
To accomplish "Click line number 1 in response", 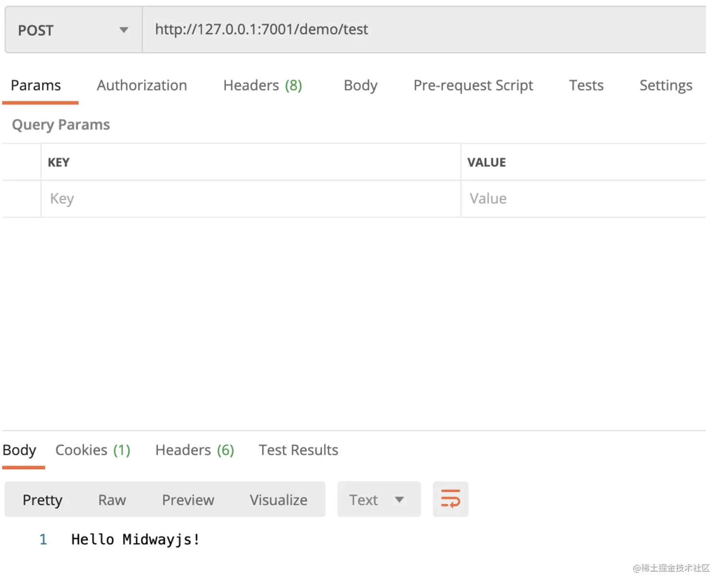I will coord(43,540).
